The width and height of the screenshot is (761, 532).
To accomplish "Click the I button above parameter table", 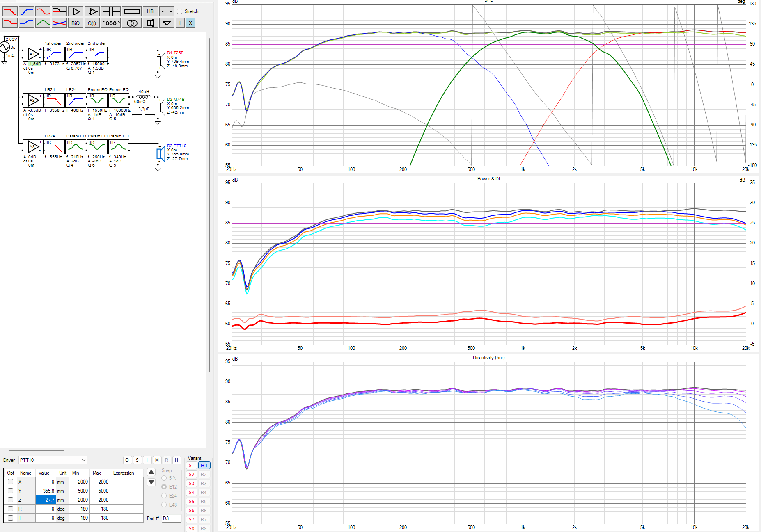I will coord(147,460).
